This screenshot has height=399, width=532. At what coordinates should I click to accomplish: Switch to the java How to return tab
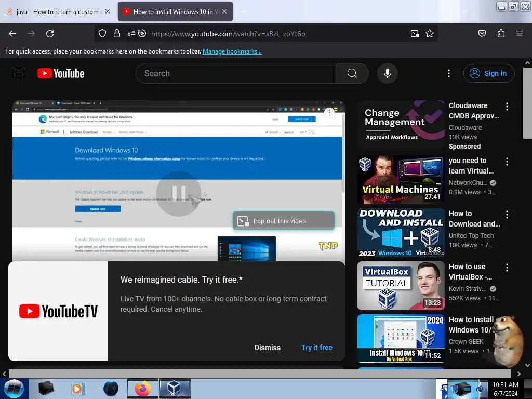click(58, 12)
